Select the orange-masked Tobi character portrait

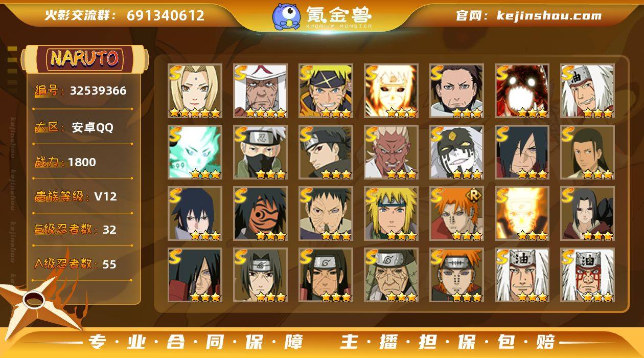(x=260, y=214)
